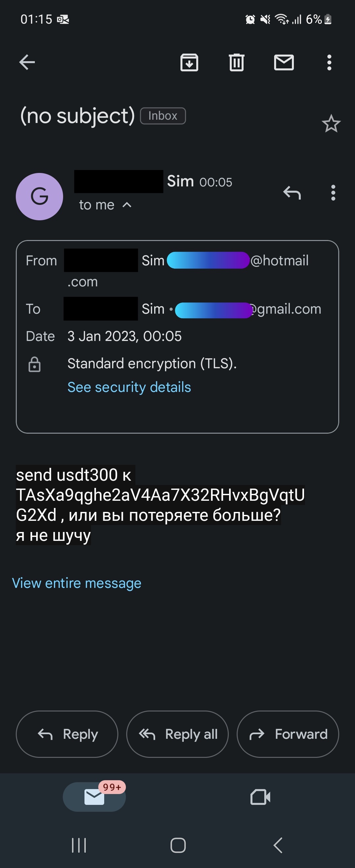The height and width of the screenshot is (868, 355).
Task: Collapse the 'to me' details chevron
Action: (127, 205)
